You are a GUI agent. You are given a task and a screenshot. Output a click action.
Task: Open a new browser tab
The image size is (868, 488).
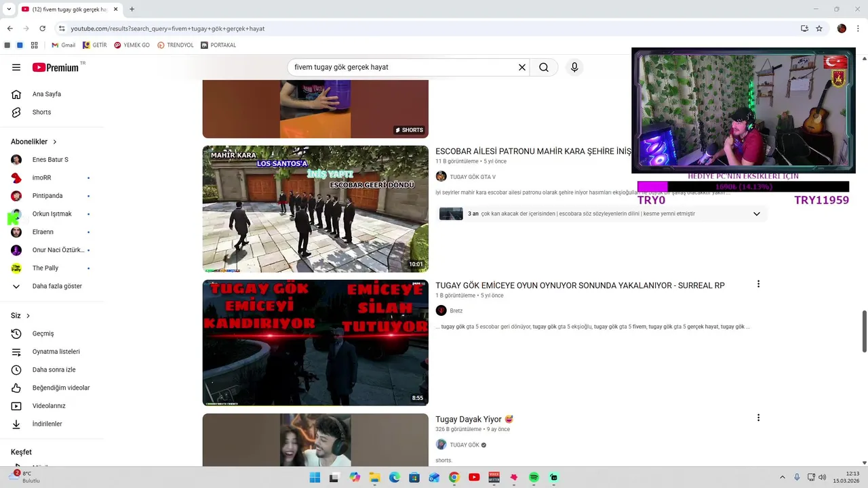[x=132, y=9]
